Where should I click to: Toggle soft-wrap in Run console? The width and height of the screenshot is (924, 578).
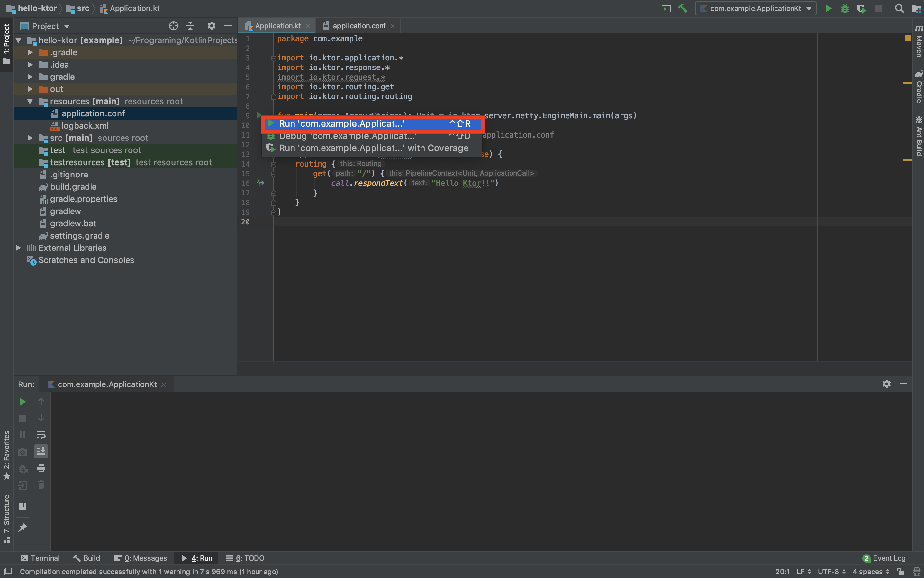pos(41,435)
